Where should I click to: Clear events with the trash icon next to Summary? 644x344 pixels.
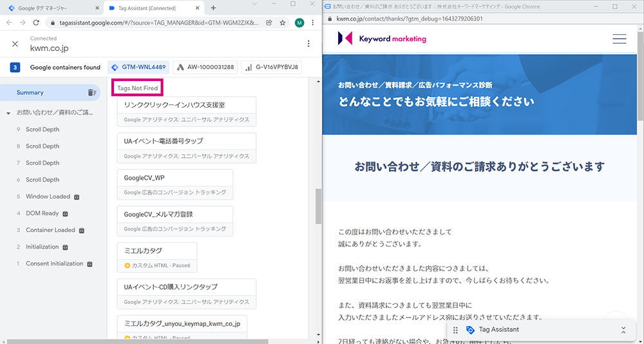[x=92, y=93]
